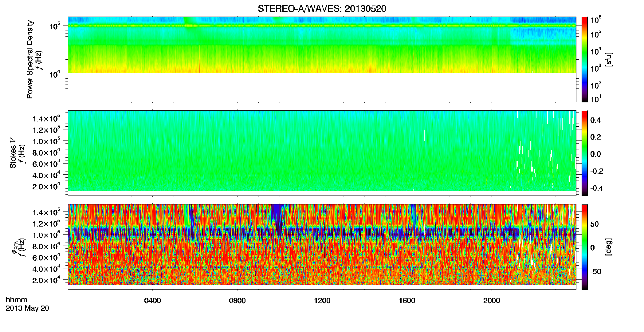Pick a color on the degrees colorbar
644x332 pixels.
(585, 247)
